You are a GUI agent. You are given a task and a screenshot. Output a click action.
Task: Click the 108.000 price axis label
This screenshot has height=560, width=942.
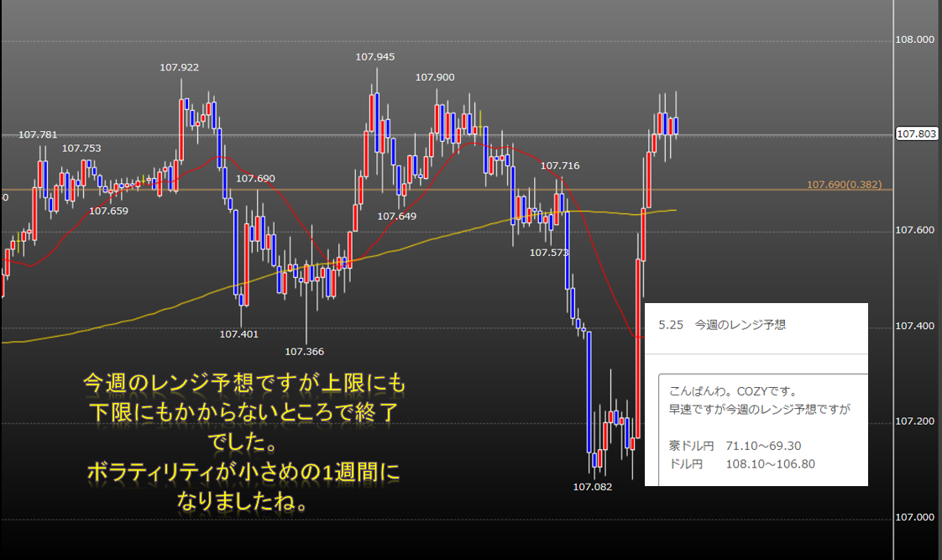[x=915, y=39]
